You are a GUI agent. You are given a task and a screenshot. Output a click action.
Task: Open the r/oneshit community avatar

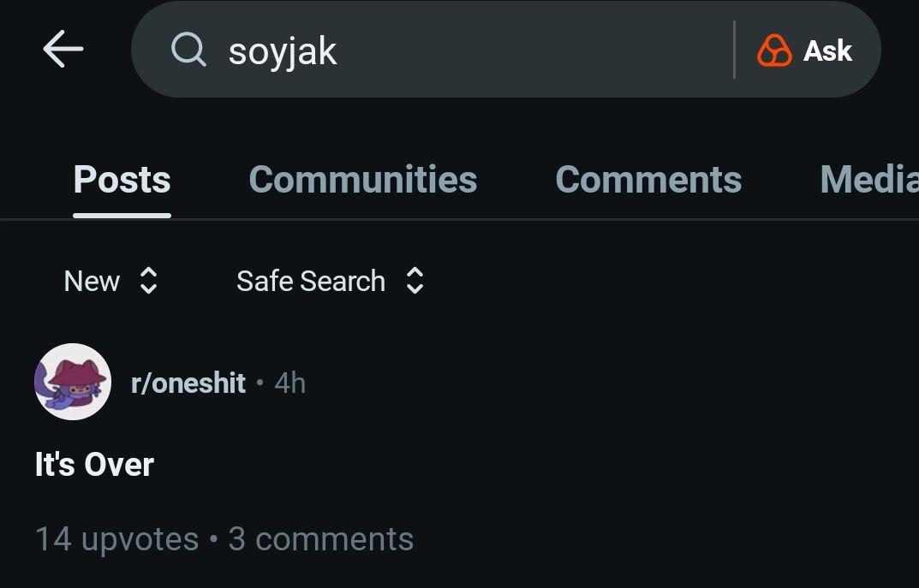pyautogui.click(x=73, y=382)
